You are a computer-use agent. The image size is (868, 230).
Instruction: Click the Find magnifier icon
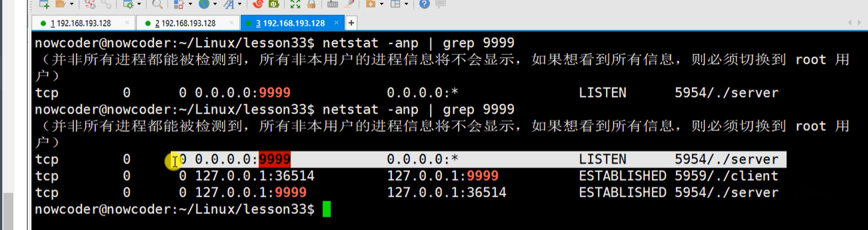(x=157, y=4)
